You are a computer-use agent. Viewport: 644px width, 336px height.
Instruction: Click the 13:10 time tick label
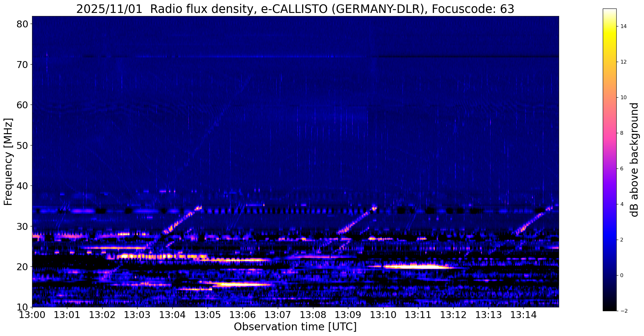[383, 315]
